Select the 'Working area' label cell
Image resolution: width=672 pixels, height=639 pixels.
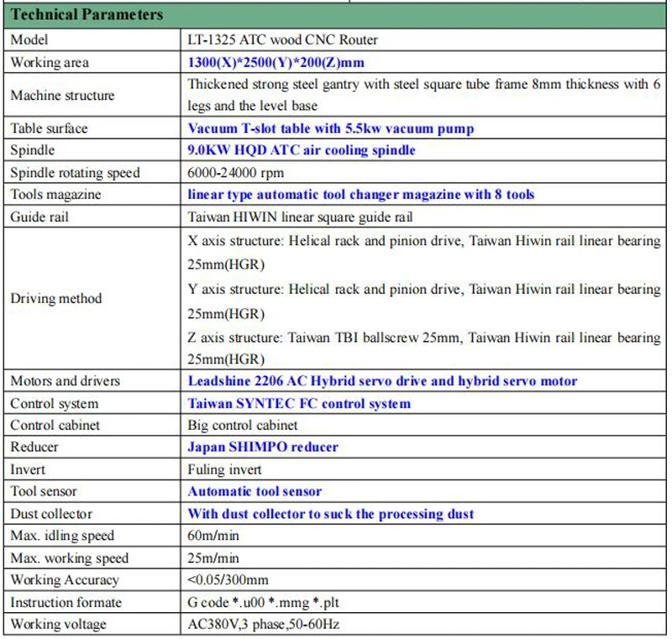(x=92, y=62)
